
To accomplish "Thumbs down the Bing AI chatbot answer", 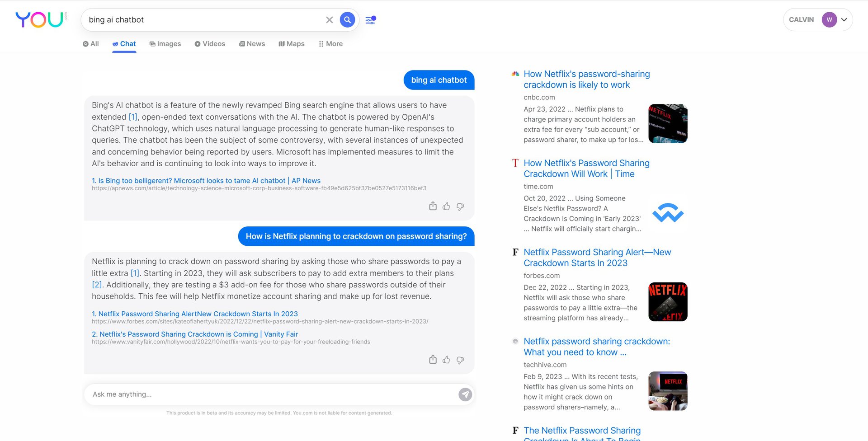I will pos(460,206).
